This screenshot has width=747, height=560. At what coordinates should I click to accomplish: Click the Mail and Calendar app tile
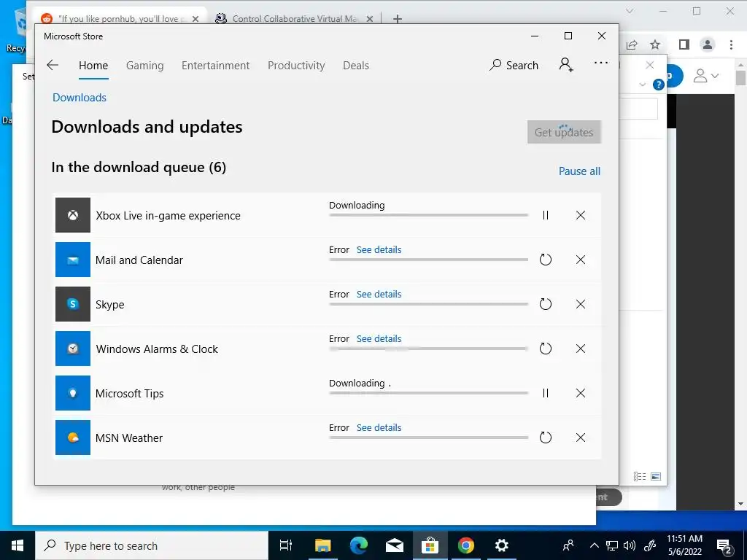73,260
